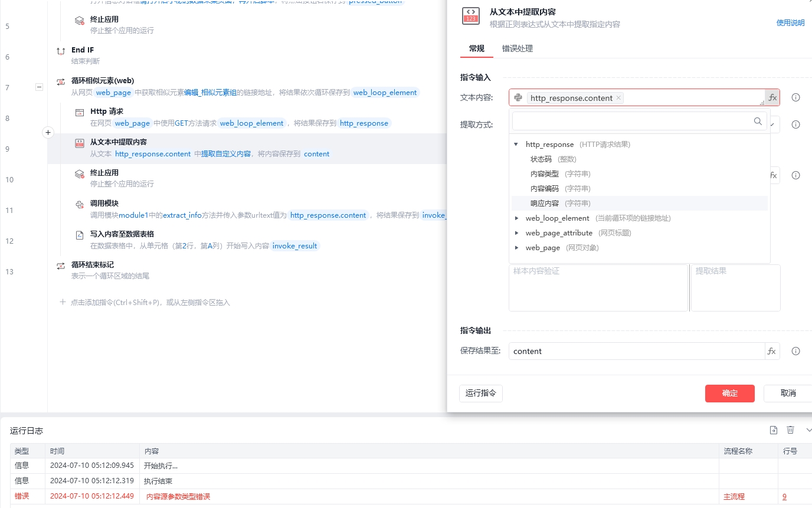Click the info icon beside 提取方式

tap(795, 124)
